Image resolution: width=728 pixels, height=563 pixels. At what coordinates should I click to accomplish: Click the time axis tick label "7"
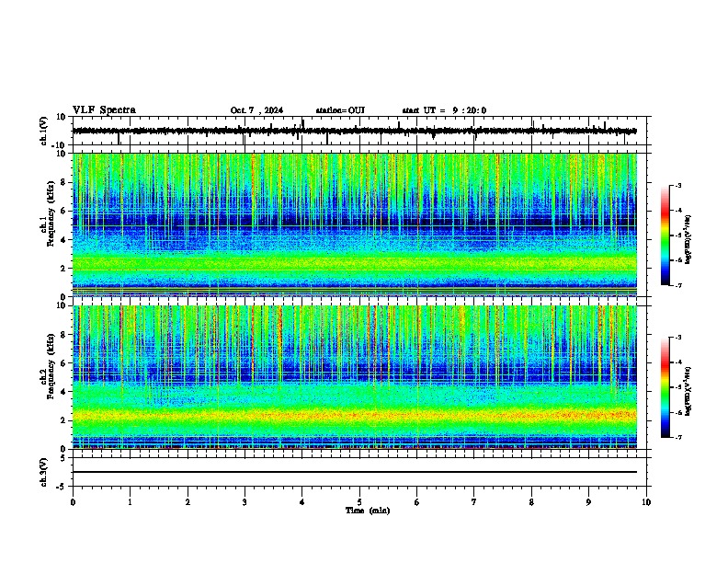click(474, 502)
